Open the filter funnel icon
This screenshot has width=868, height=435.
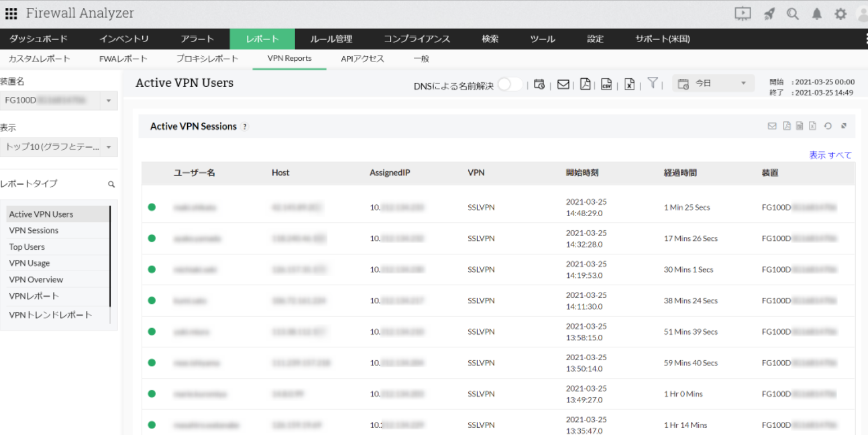coord(652,84)
